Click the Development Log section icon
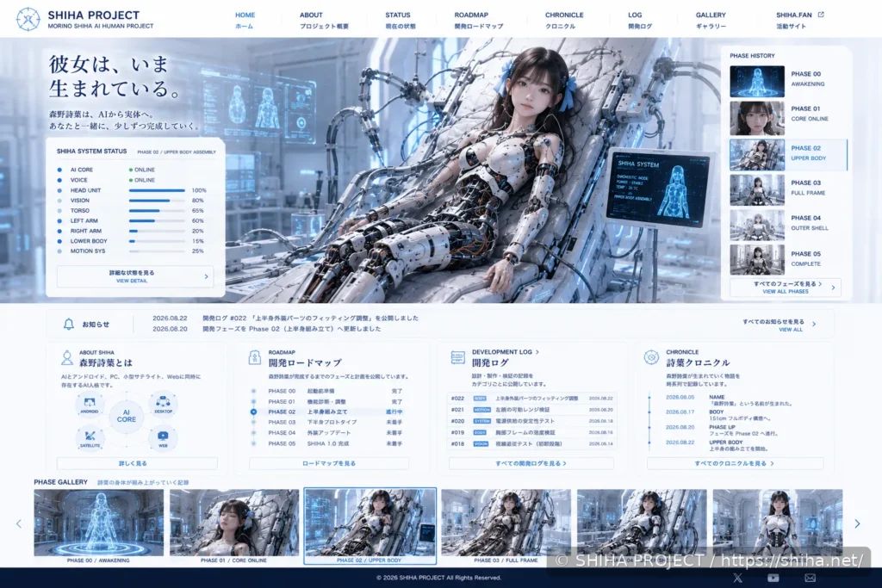The width and height of the screenshot is (882, 588). click(458, 357)
